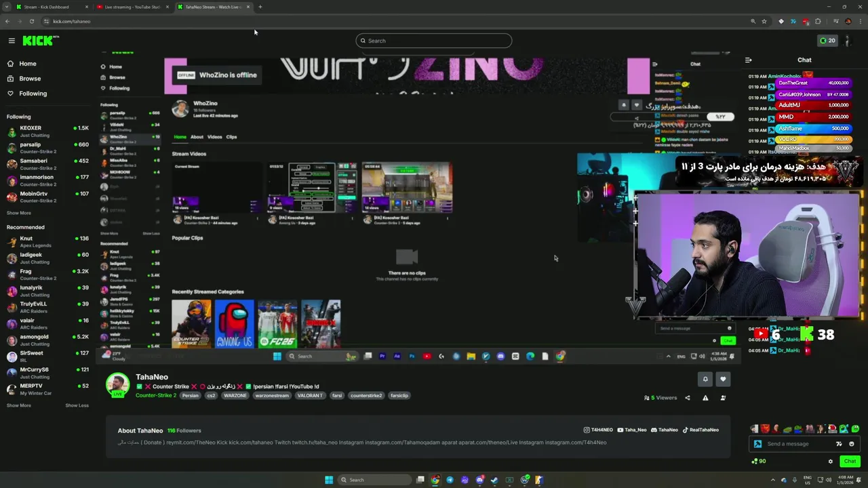868x488 pixels.
Task: Open Steam from taskbar
Action: (x=494, y=480)
